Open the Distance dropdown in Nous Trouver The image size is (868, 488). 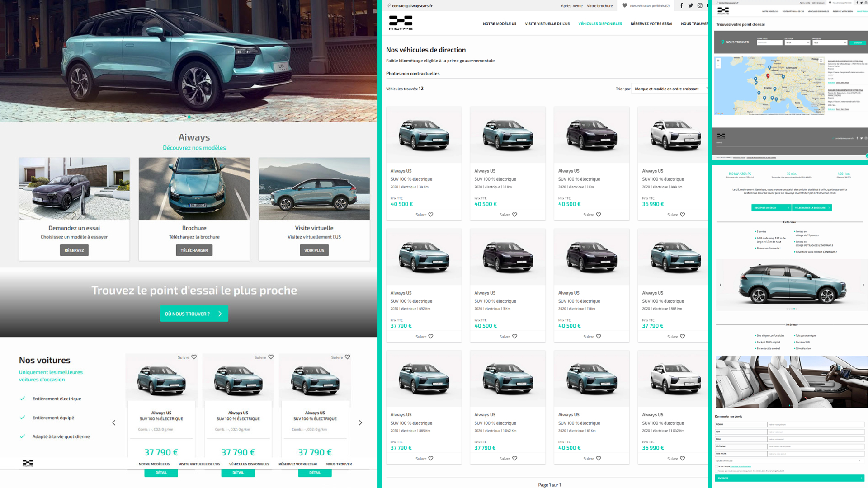pos(797,42)
